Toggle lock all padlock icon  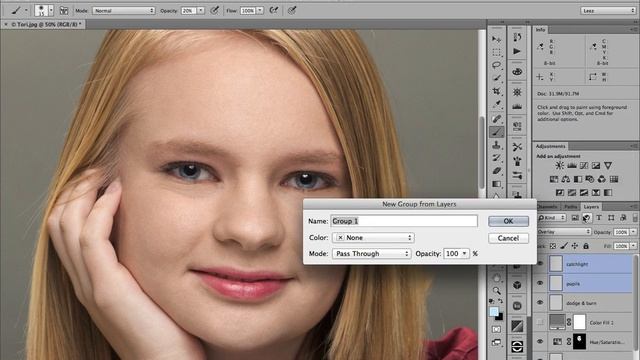586,246
